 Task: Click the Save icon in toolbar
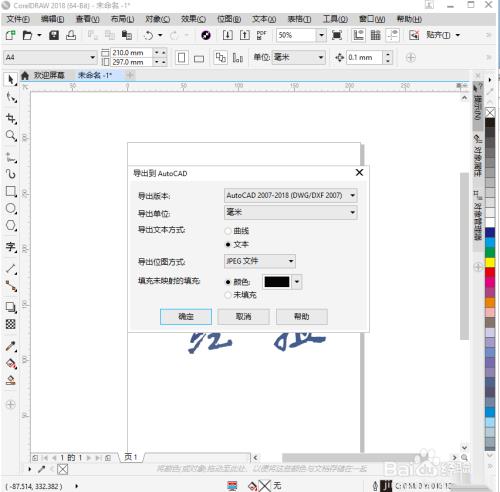54,35
